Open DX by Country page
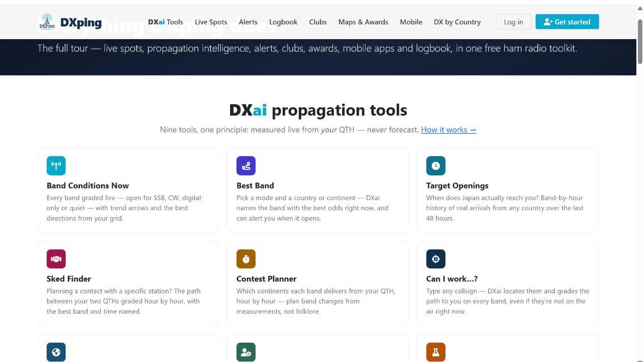Image resolution: width=644 pixels, height=362 pixels. point(457,22)
